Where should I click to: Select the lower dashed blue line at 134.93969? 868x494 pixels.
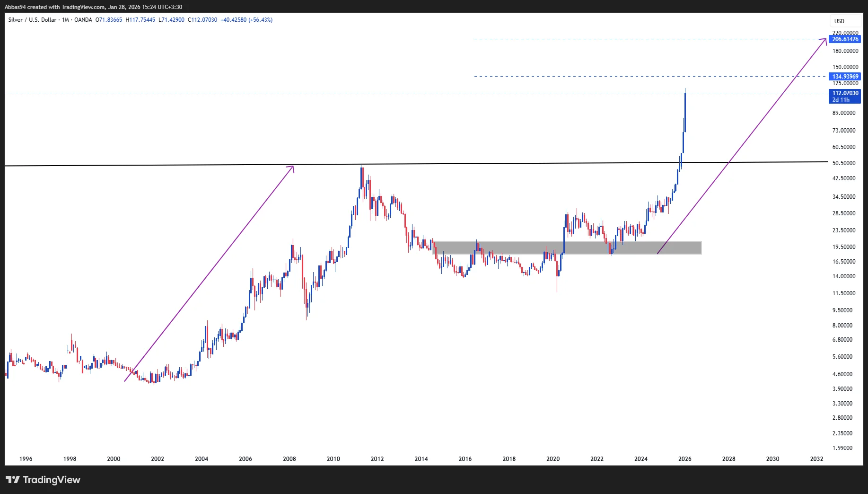point(615,76)
